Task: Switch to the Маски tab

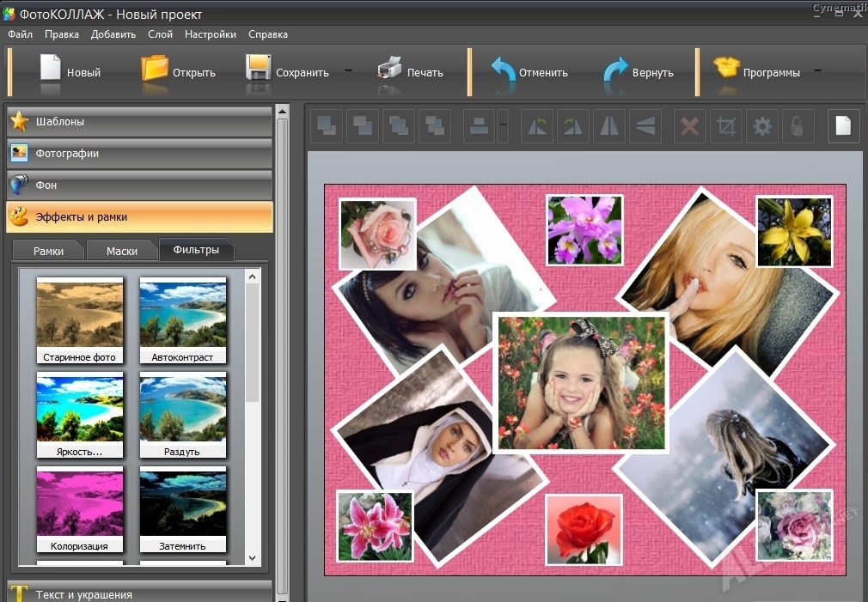Action: click(x=122, y=251)
